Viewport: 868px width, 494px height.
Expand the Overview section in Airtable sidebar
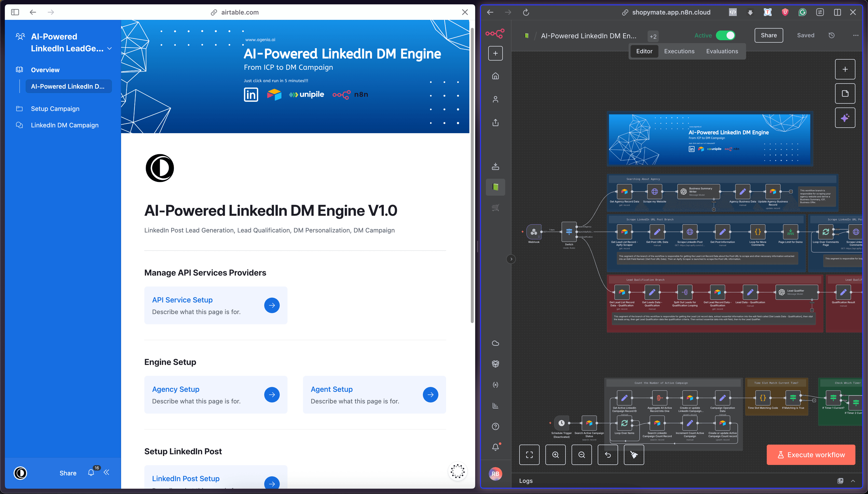click(45, 70)
